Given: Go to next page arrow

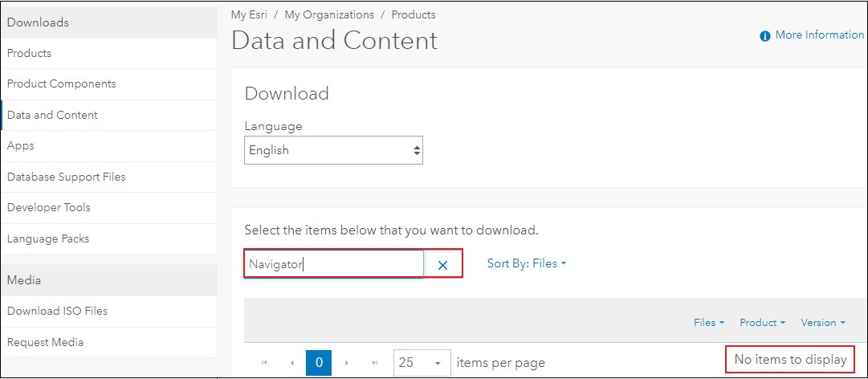Looking at the screenshot, I should (347, 362).
